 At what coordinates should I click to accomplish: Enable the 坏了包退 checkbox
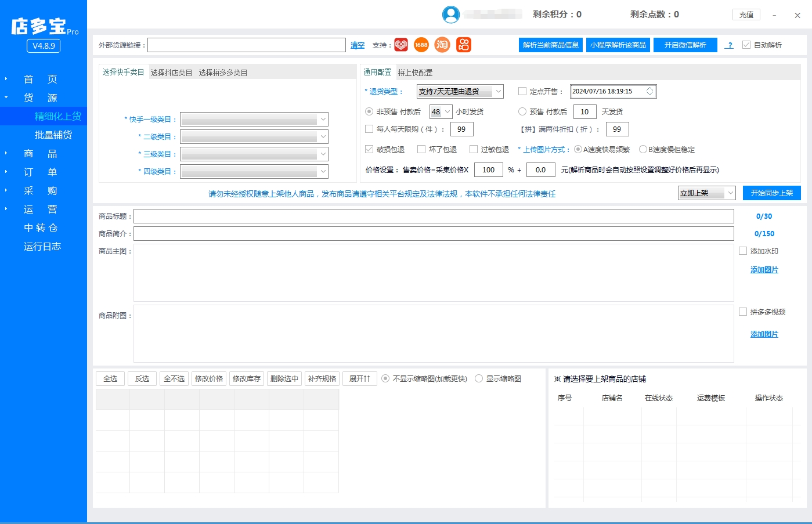(421, 149)
